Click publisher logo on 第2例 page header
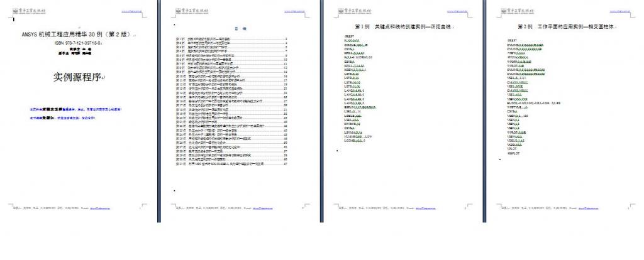The height and width of the screenshot is (260, 644). tap(518, 11)
